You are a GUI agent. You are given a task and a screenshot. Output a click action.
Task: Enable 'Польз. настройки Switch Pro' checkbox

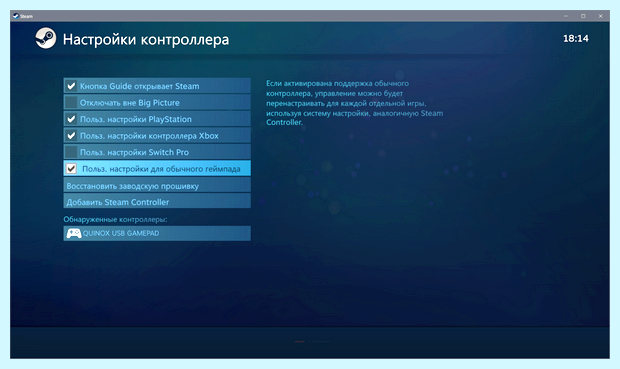[x=71, y=152]
